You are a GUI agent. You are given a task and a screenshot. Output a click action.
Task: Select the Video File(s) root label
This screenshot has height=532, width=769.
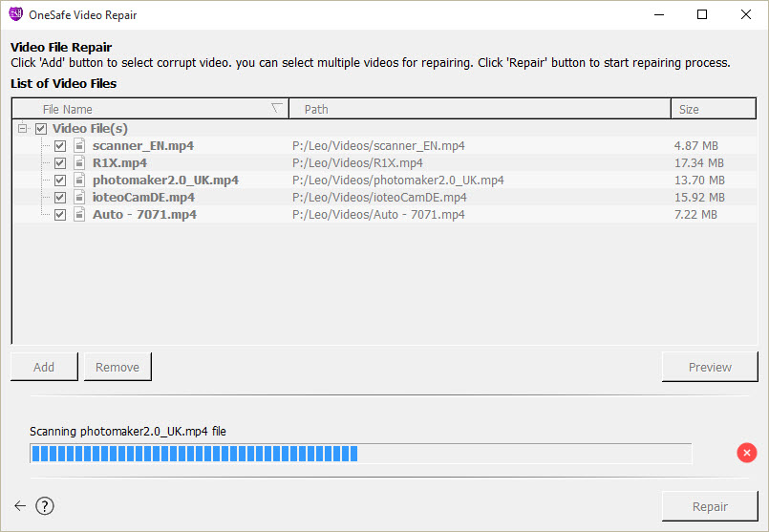pos(90,129)
